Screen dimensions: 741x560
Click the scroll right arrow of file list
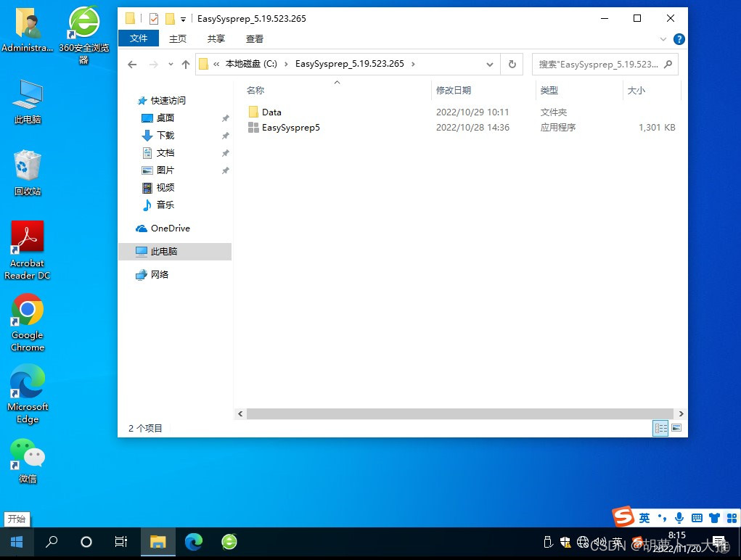[x=681, y=414]
